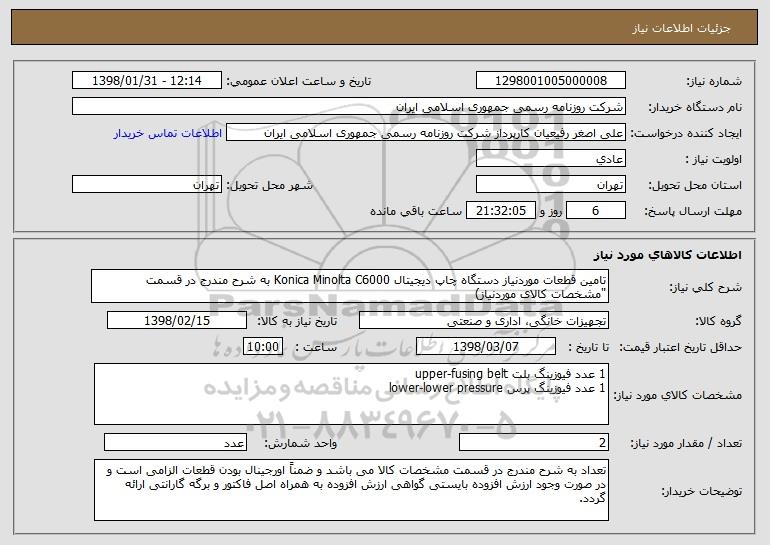770x545 pixels.
Task: Click the upper-fusing belt item line
Action: tap(510, 374)
